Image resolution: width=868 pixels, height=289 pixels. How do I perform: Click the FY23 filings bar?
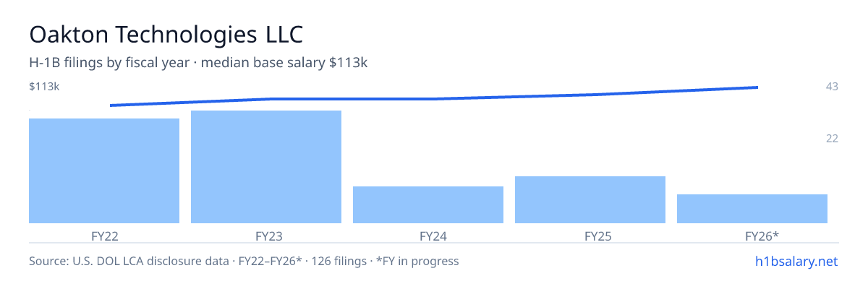click(266, 167)
